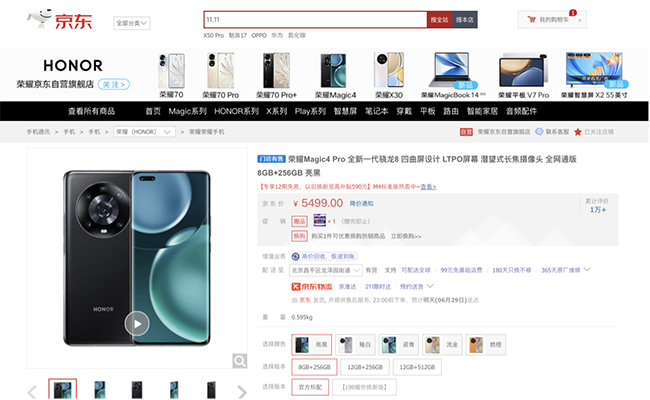The image size is (650, 400).
Task: Open the notebook category menu item
Action: pos(376,111)
